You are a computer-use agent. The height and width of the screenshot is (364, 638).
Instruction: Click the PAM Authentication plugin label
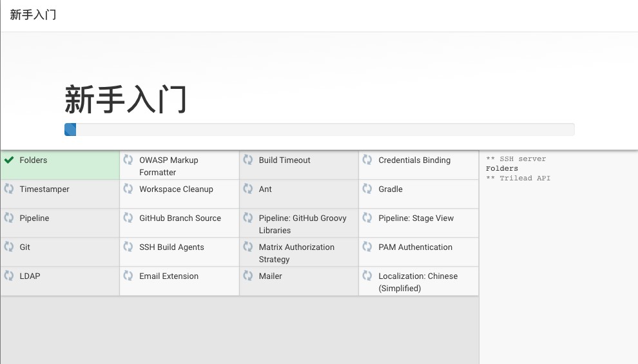pos(415,247)
